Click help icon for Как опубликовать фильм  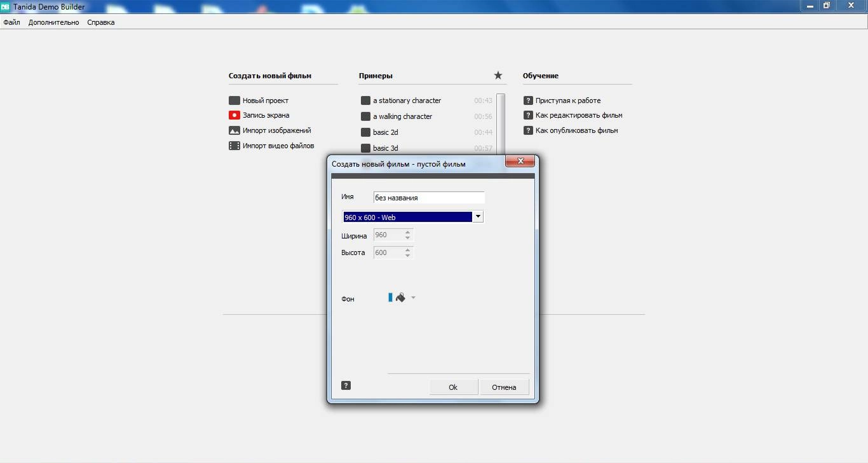pyautogui.click(x=528, y=130)
